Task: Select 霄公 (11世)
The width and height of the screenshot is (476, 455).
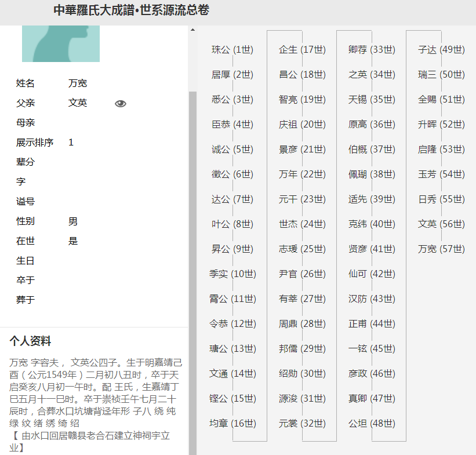Action: click(x=232, y=299)
